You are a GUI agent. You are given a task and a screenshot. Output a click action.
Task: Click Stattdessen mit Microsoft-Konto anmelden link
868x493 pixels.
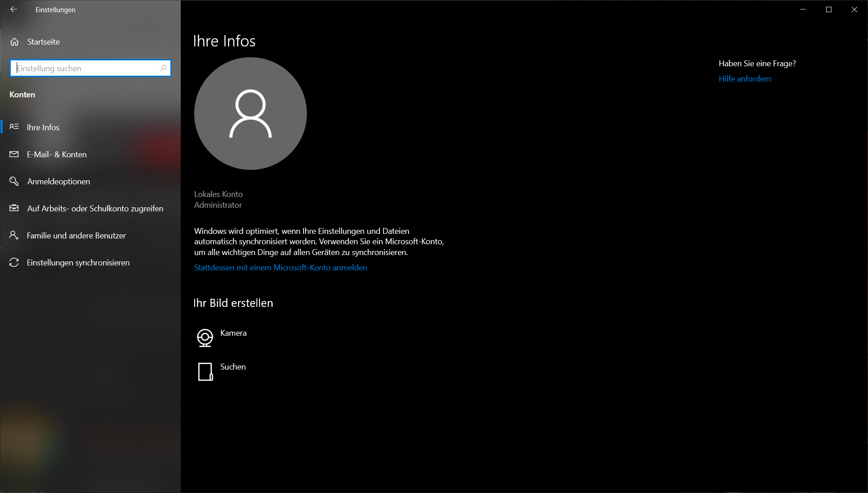280,268
